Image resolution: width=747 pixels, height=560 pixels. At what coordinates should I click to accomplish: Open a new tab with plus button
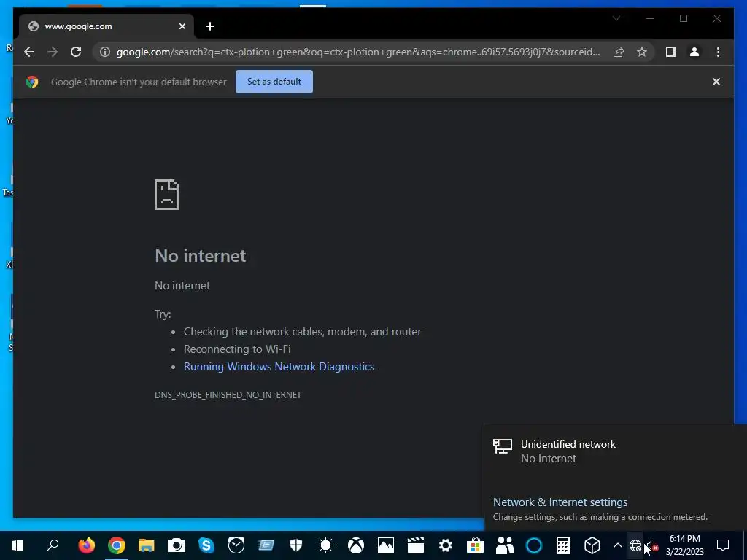click(x=210, y=26)
